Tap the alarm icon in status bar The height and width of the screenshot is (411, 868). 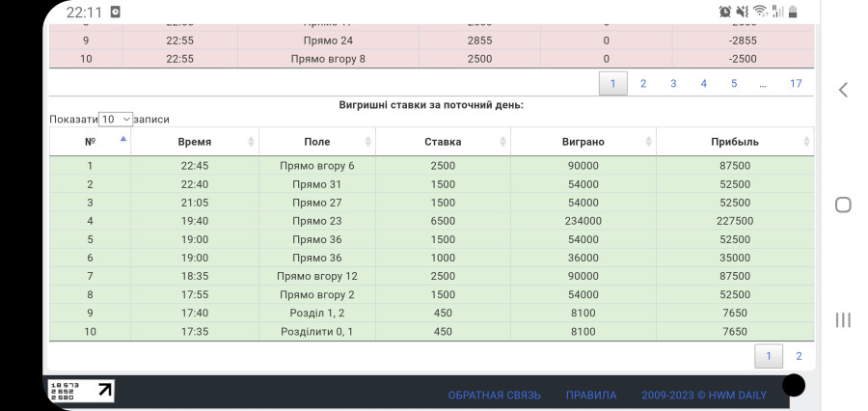point(725,11)
